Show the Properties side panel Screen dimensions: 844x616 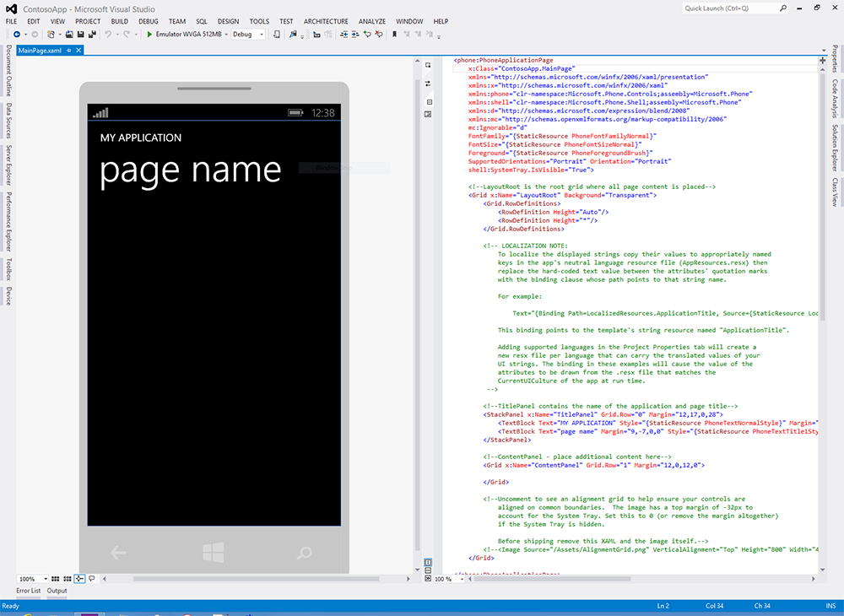[835, 58]
